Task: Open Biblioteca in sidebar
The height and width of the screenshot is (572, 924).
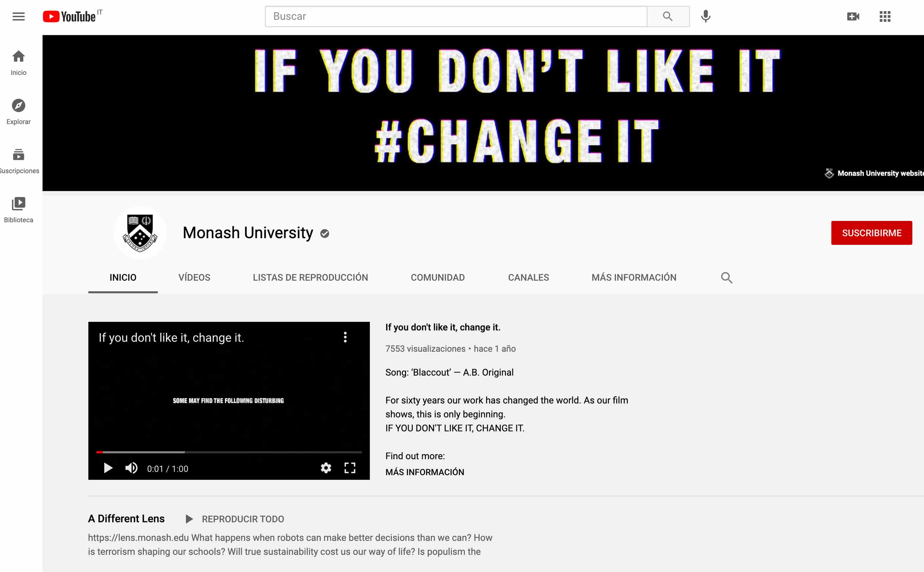Action: coord(19,210)
